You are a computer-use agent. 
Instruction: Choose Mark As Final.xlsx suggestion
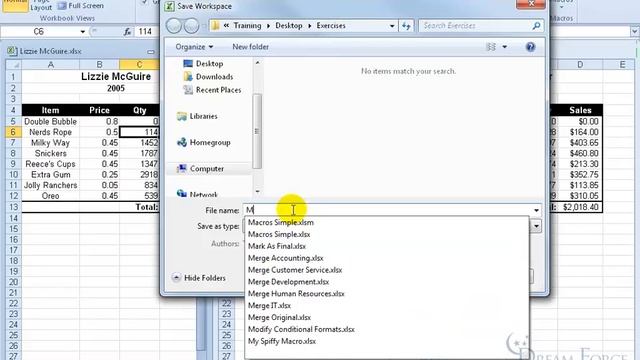277,246
